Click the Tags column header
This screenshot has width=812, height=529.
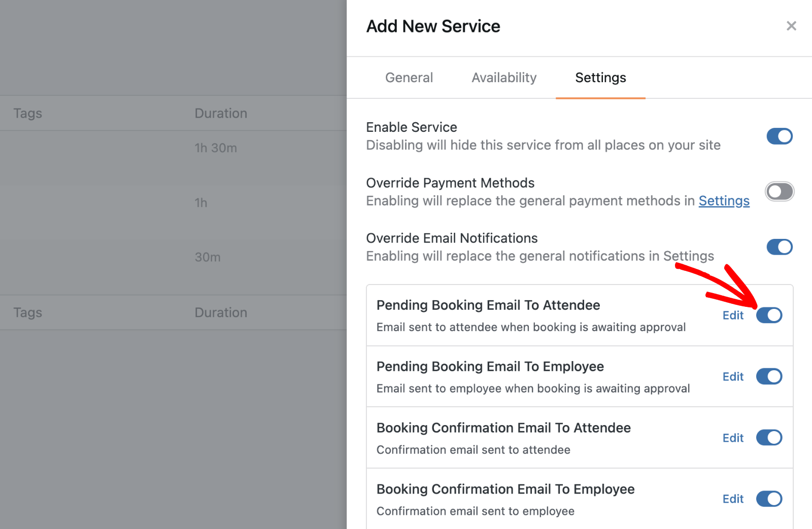point(27,113)
